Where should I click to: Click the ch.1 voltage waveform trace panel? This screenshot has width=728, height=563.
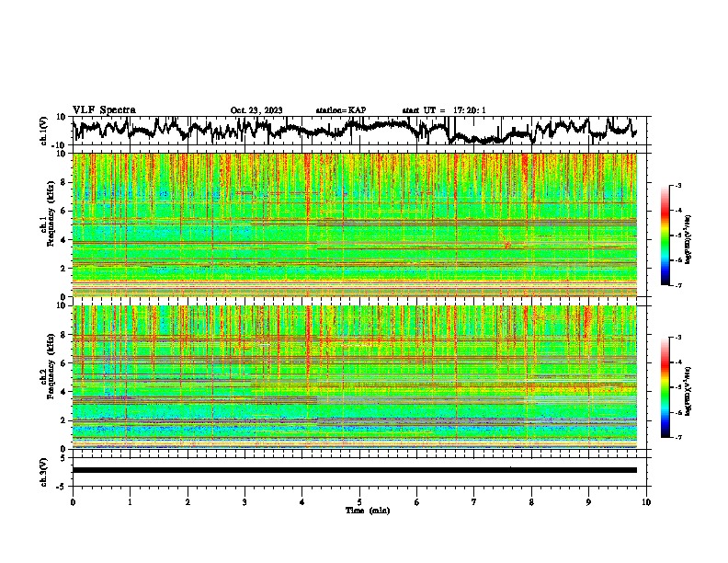(x=361, y=131)
